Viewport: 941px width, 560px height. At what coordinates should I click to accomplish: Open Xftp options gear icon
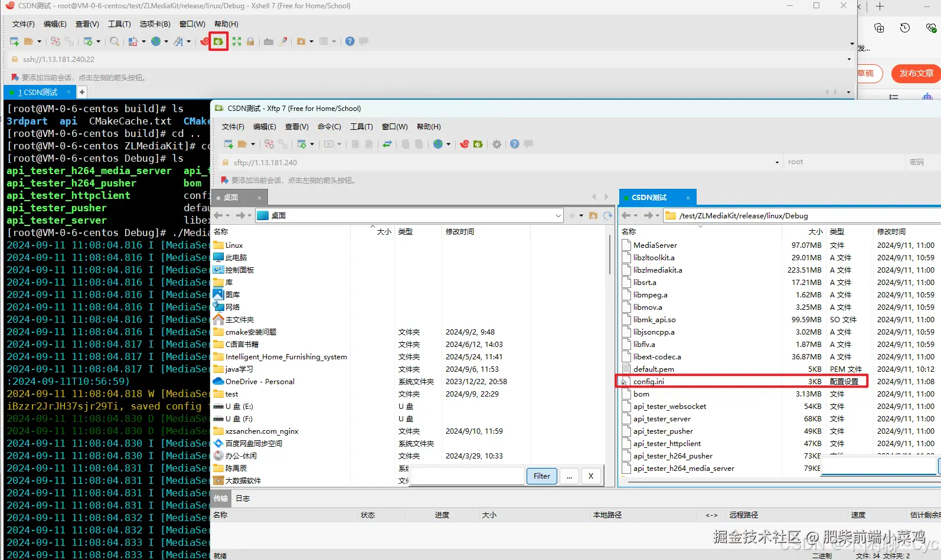click(497, 144)
